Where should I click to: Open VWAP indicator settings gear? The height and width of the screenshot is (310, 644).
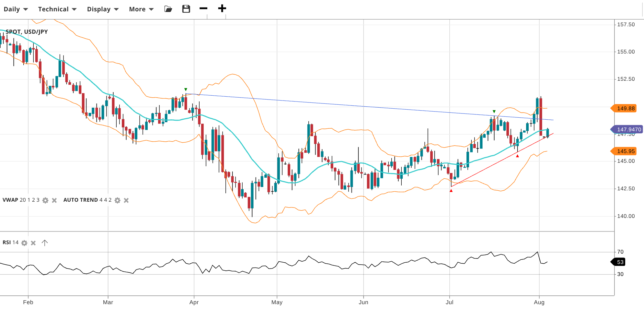click(x=45, y=200)
